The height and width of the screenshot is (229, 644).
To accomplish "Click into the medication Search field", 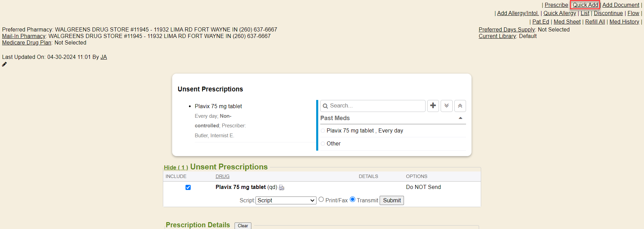I will click(375, 106).
